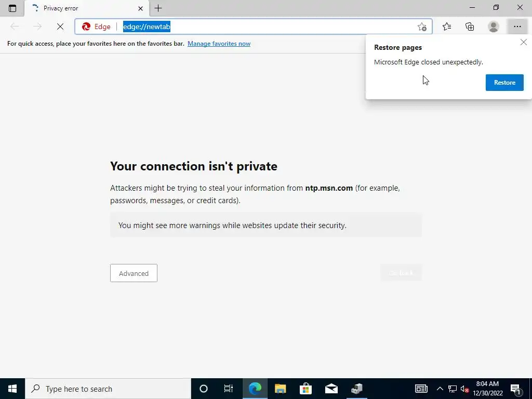Click "You might see more warnings" notice
Viewport: 532px width, 399px height.
tap(266, 225)
